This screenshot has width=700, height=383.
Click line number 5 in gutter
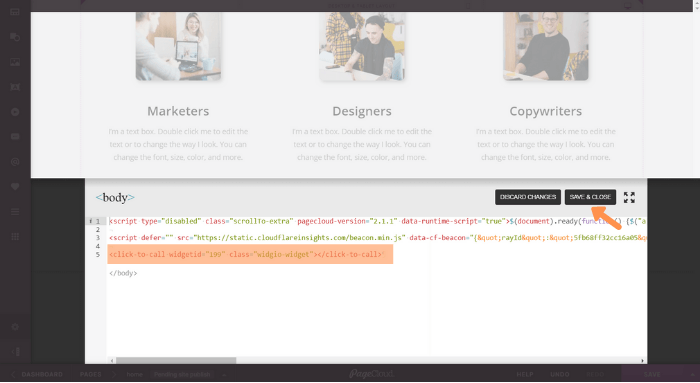pos(98,254)
